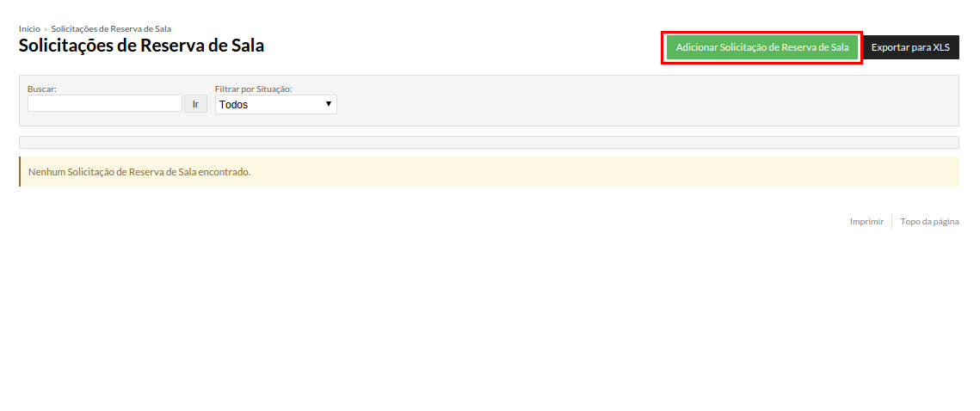The width and height of the screenshot is (980, 411).
Task: Click the red highlight frame around Adicionar button
Action: [761, 34]
